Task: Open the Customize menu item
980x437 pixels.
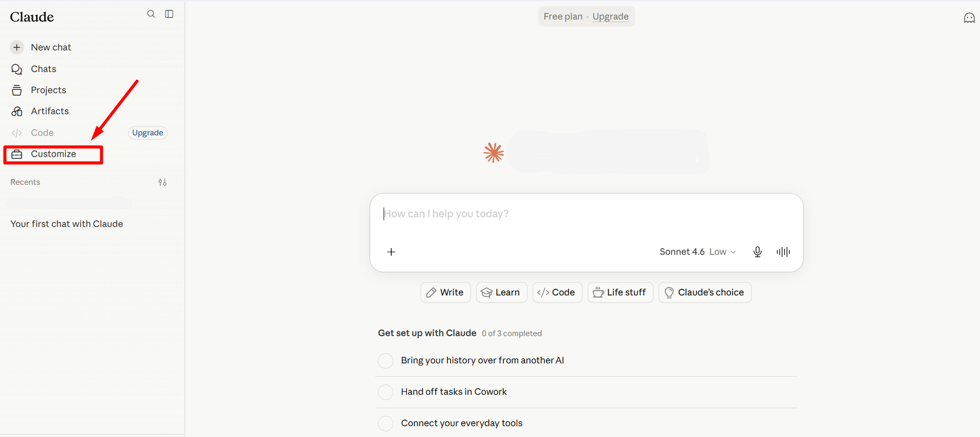Action: 53,154
